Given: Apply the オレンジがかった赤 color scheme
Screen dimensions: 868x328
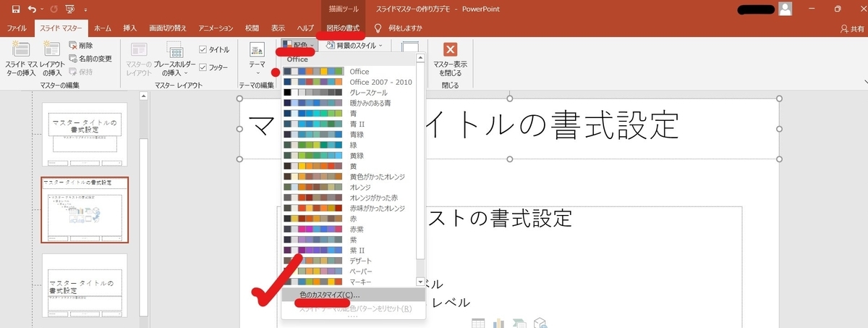Looking at the screenshot, I should coord(349,197).
